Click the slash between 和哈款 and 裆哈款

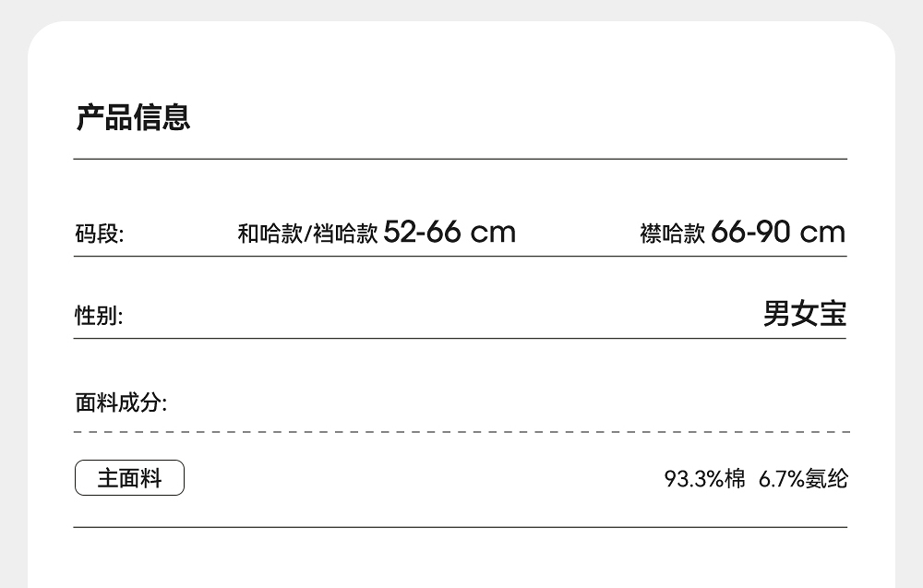tap(307, 234)
